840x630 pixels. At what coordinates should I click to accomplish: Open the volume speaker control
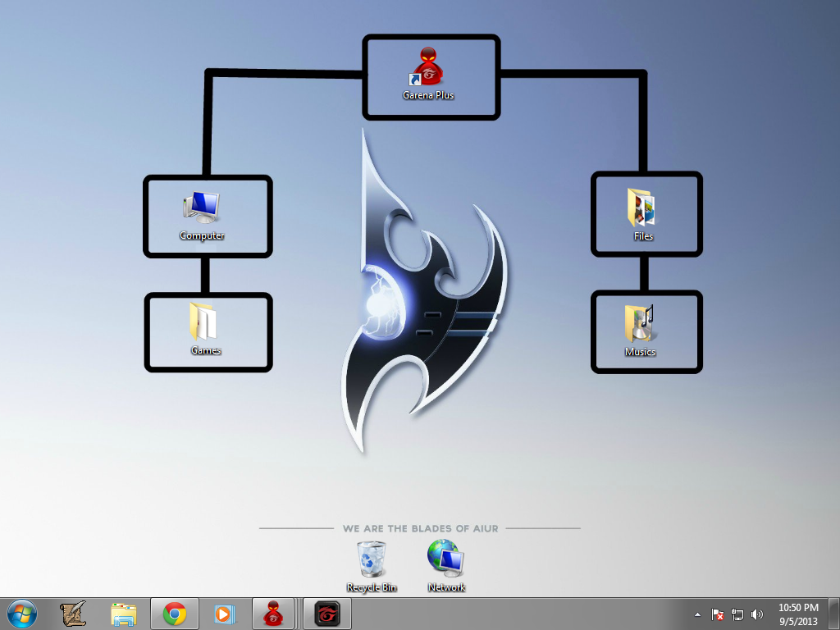tap(756, 614)
